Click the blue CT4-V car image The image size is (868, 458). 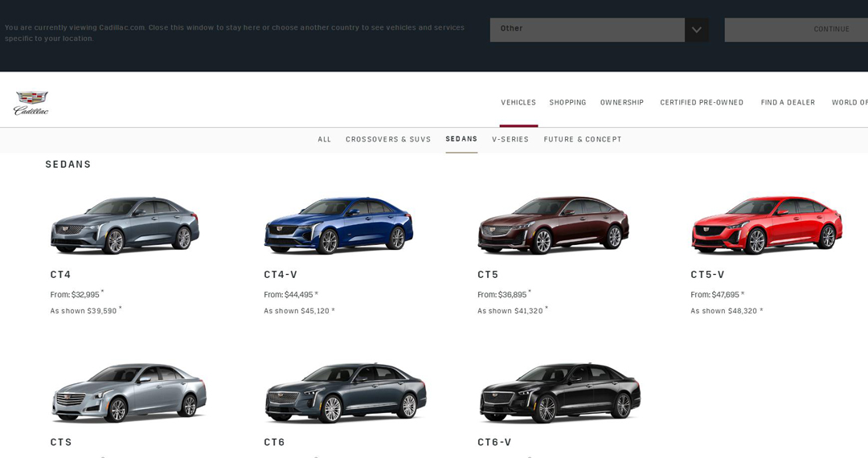tap(338, 225)
